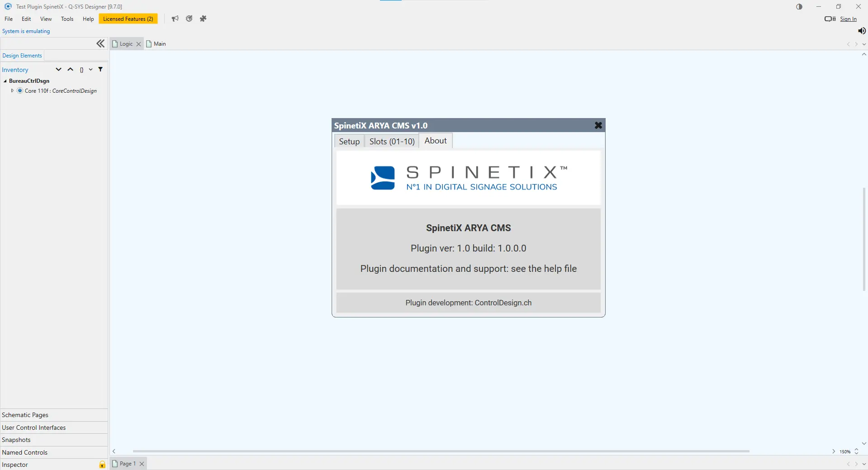Click the Q-SYS Designer app icon
The image size is (868, 470).
coord(8,6)
